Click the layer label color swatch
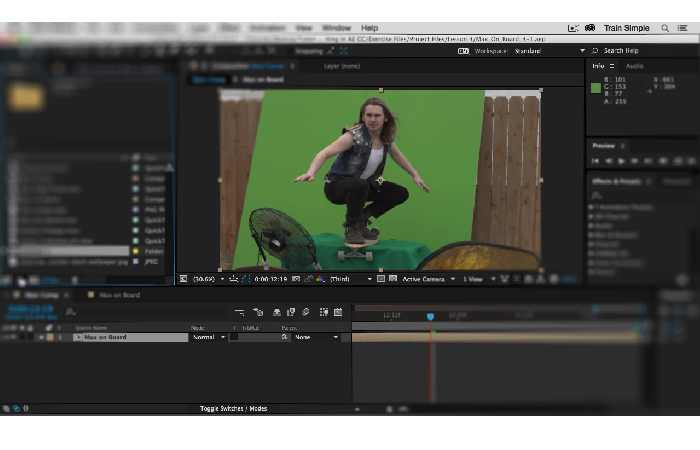The height and width of the screenshot is (450, 700). [x=50, y=338]
